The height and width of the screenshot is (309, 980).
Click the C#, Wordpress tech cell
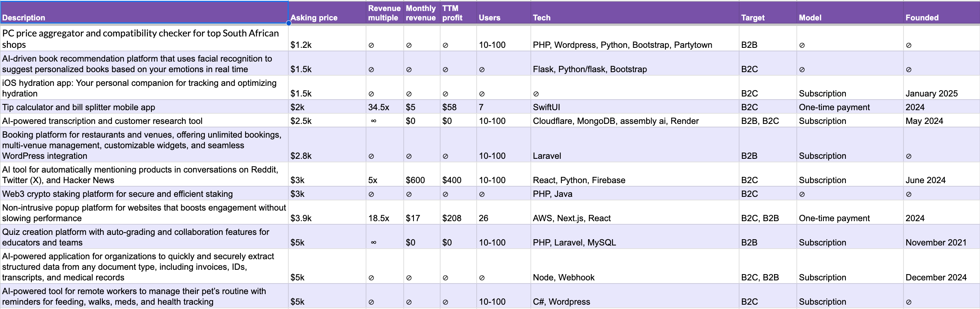pos(635,296)
